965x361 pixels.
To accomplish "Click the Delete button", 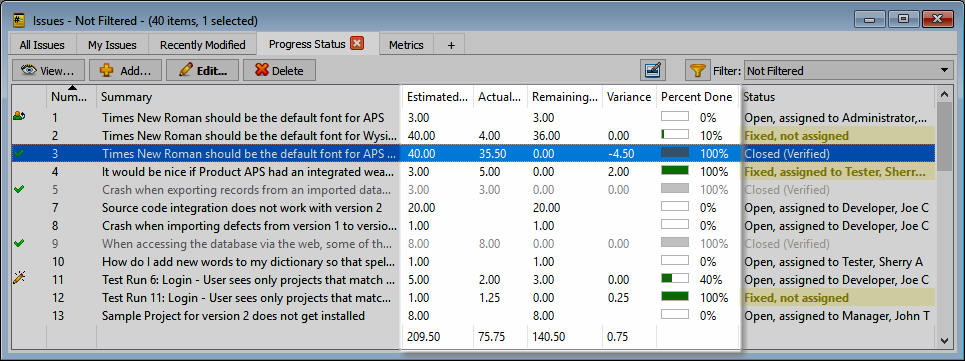I will tap(279, 71).
